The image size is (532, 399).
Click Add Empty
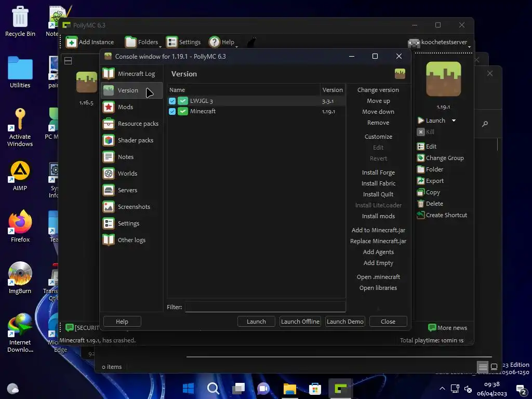(378, 263)
